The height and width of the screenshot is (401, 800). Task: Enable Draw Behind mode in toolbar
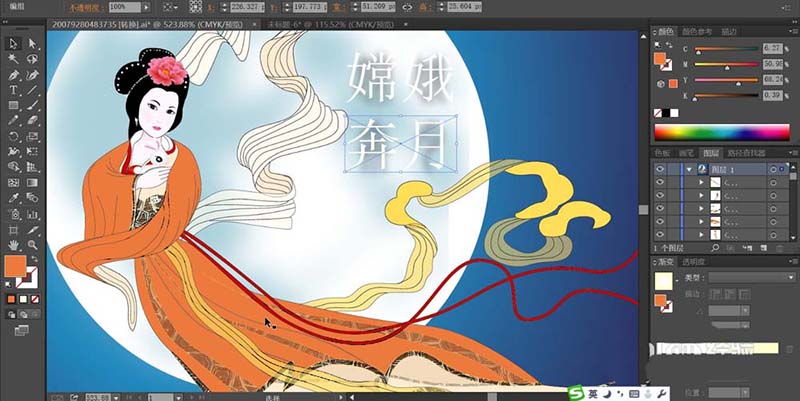point(23,315)
